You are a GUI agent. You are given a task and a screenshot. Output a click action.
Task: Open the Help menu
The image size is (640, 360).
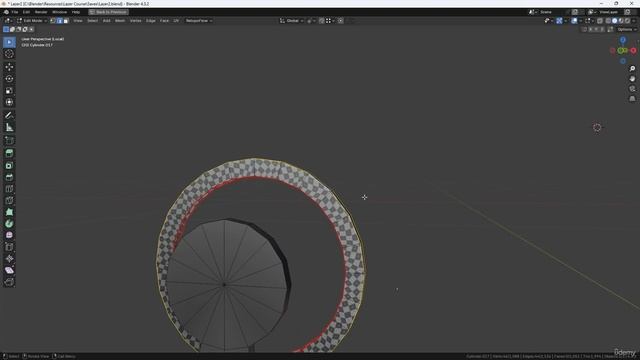[x=76, y=12]
